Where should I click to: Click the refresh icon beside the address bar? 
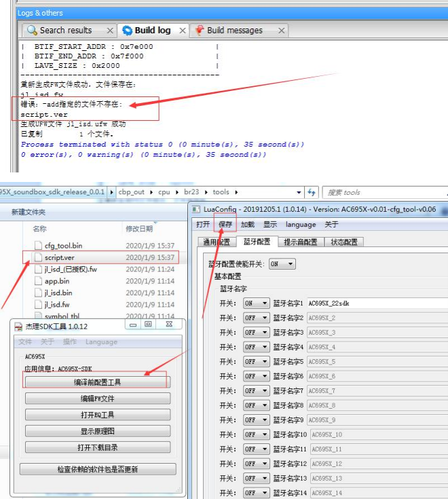click(312, 192)
